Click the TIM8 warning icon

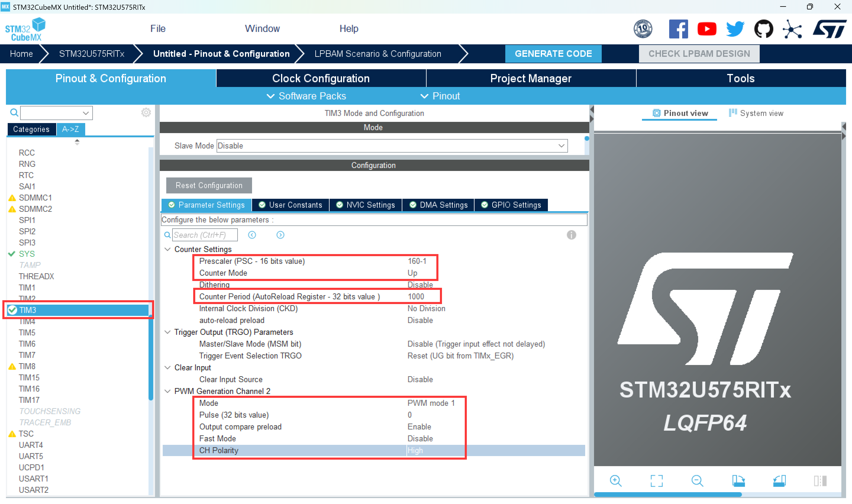click(12, 366)
